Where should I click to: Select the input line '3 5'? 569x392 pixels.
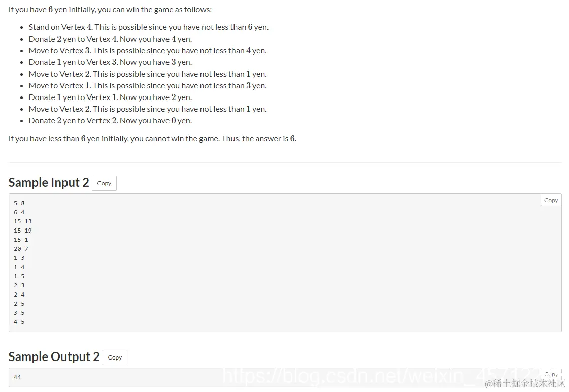click(x=19, y=313)
